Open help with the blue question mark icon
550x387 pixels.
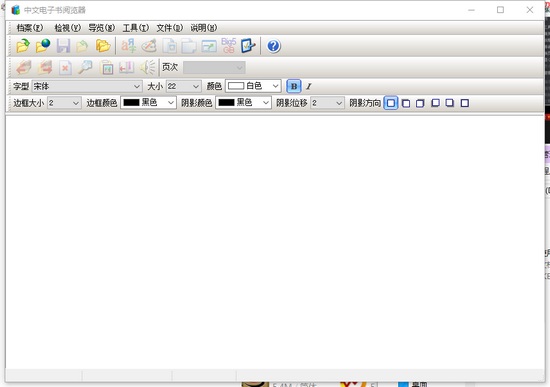pyautogui.click(x=274, y=46)
